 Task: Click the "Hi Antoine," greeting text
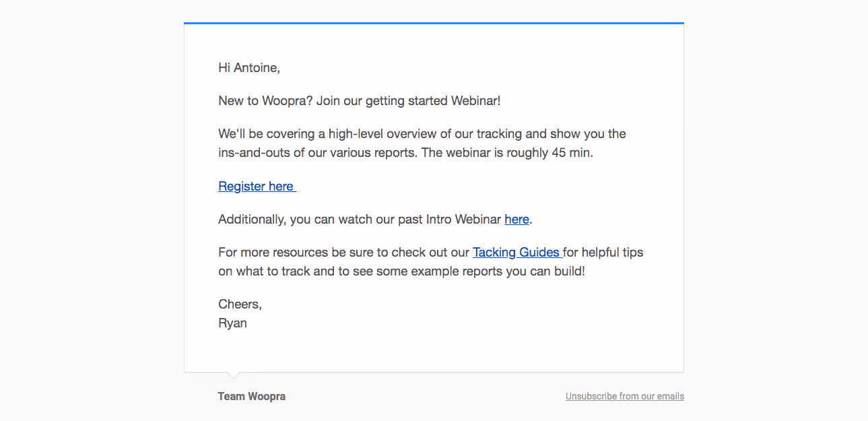(249, 68)
